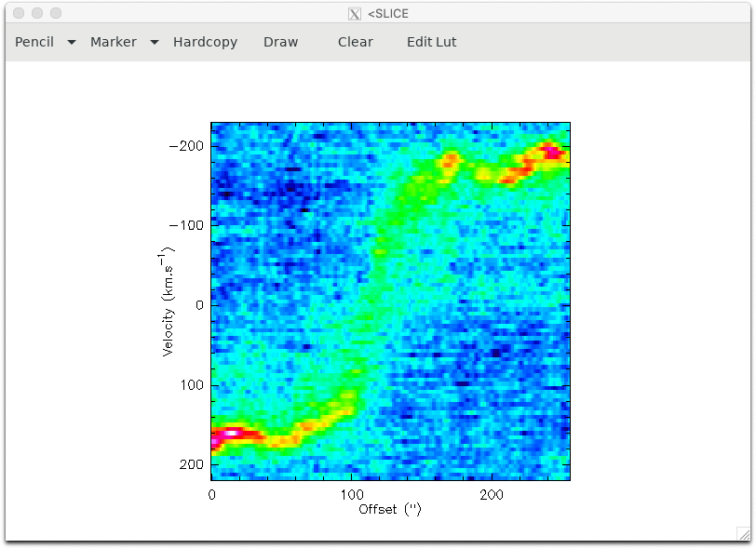Click the yellow blob near top center-right
Screen dimensions: 756x549
[451, 159]
